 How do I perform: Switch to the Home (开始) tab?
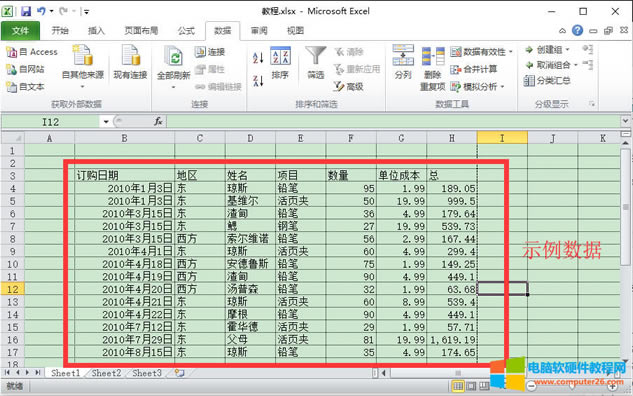pos(60,31)
